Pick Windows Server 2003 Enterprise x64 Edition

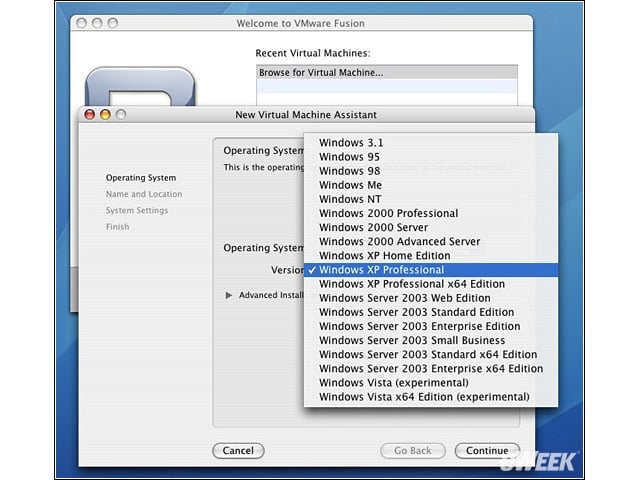click(431, 369)
